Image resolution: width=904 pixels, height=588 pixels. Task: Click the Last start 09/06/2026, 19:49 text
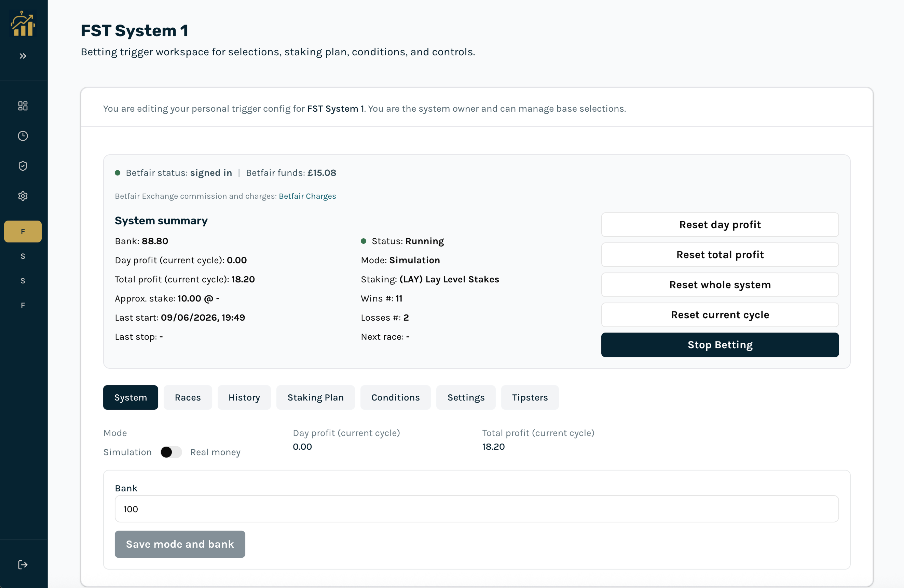pos(180,317)
